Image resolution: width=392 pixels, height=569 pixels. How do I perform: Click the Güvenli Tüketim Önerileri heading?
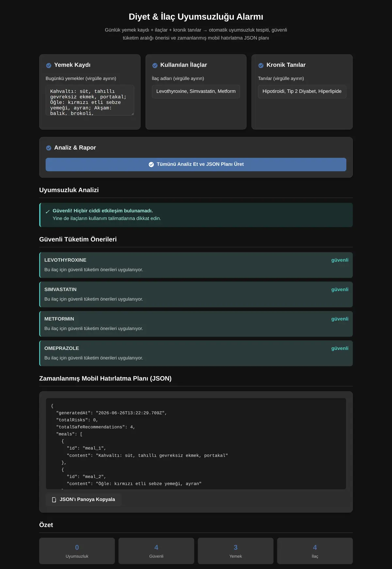click(78, 240)
